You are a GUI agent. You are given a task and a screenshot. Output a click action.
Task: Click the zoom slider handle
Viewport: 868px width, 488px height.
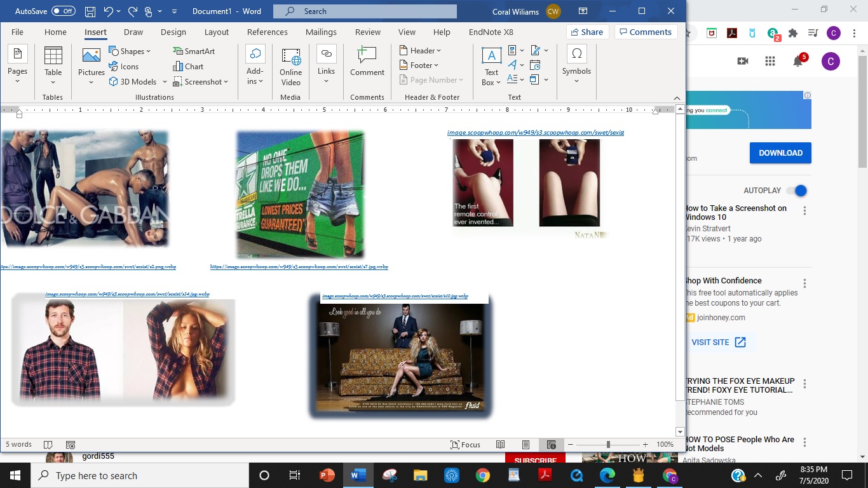(608, 445)
